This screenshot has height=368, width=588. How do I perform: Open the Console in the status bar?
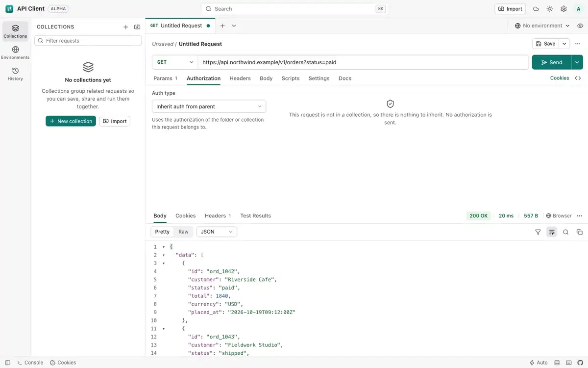click(30, 363)
